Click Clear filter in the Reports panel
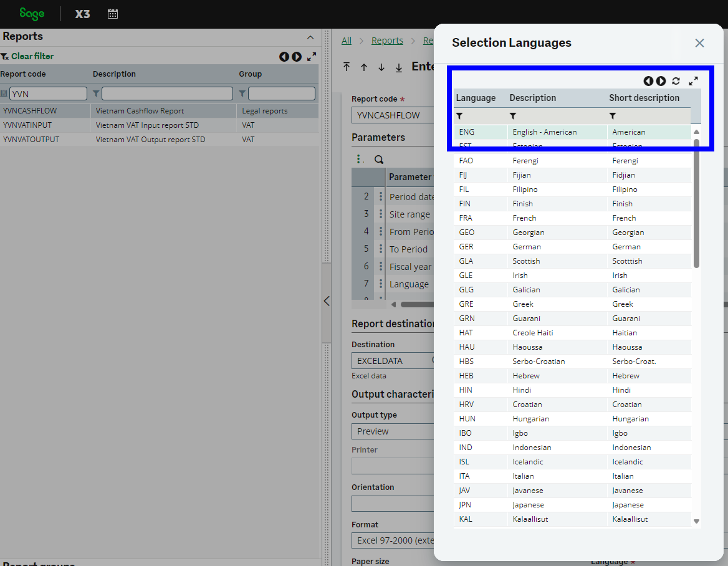Viewport: 728px width, 566px height. 32,56
